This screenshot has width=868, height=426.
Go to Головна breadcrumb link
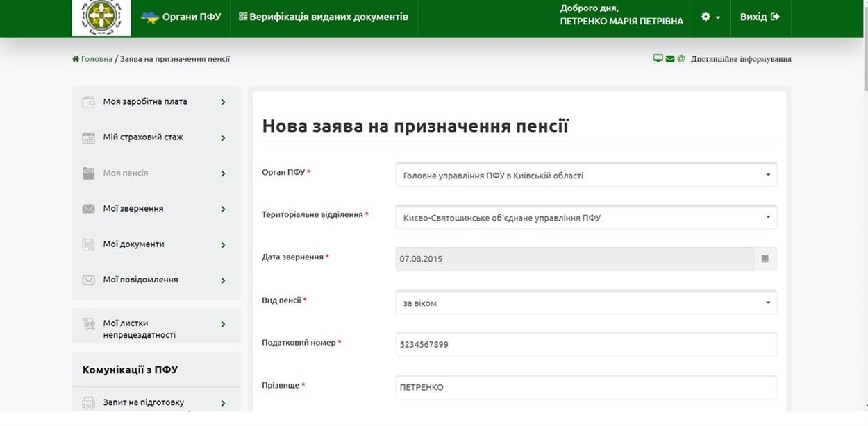click(97, 59)
